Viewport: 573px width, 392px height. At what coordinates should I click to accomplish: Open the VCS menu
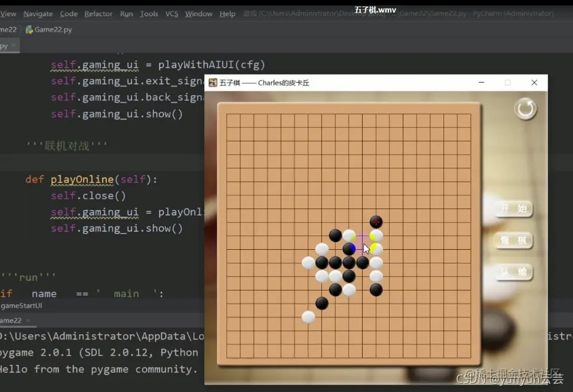[x=171, y=14]
